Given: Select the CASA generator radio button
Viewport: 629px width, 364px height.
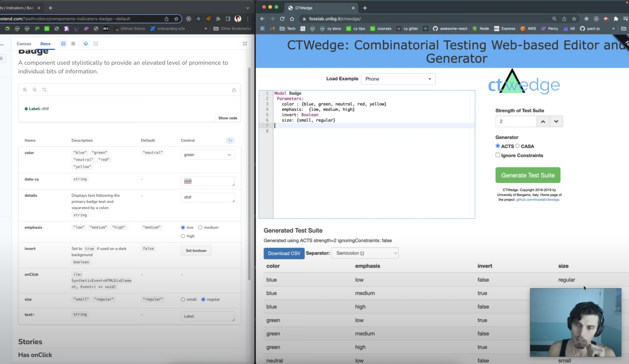Looking at the screenshot, I should (517, 146).
